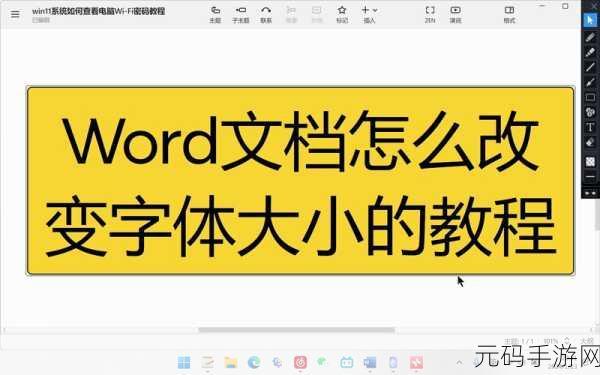Click the Topic (主题) toolbar button
The width and height of the screenshot is (600, 375).
pyautogui.click(x=215, y=14)
